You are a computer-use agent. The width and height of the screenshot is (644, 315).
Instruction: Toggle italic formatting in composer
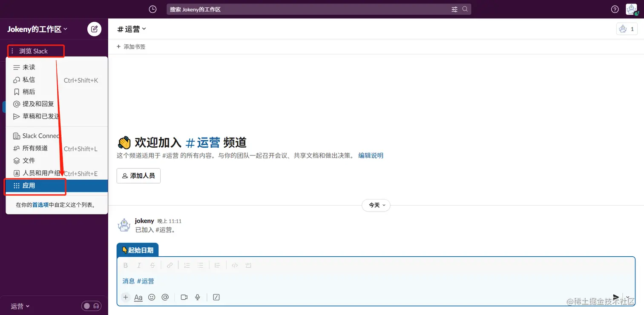139,265
